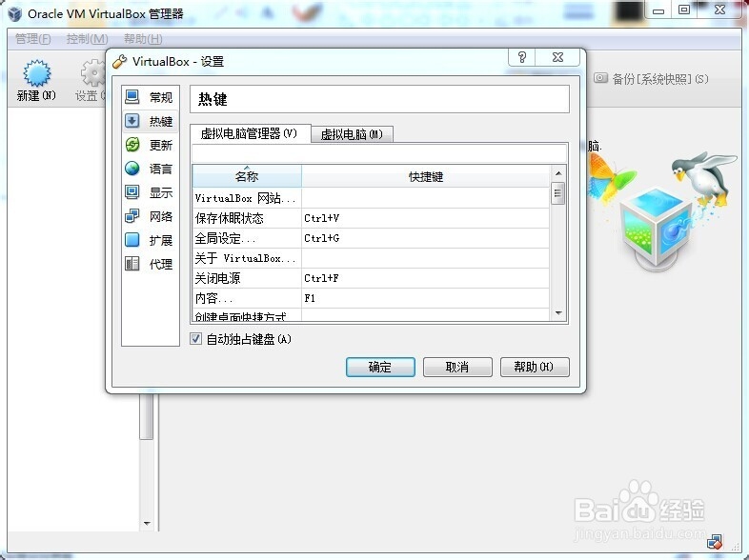Image resolution: width=749 pixels, height=560 pixels.
Task: Click the Ctrl+G shortcut cell
Action: coord(425,238)
